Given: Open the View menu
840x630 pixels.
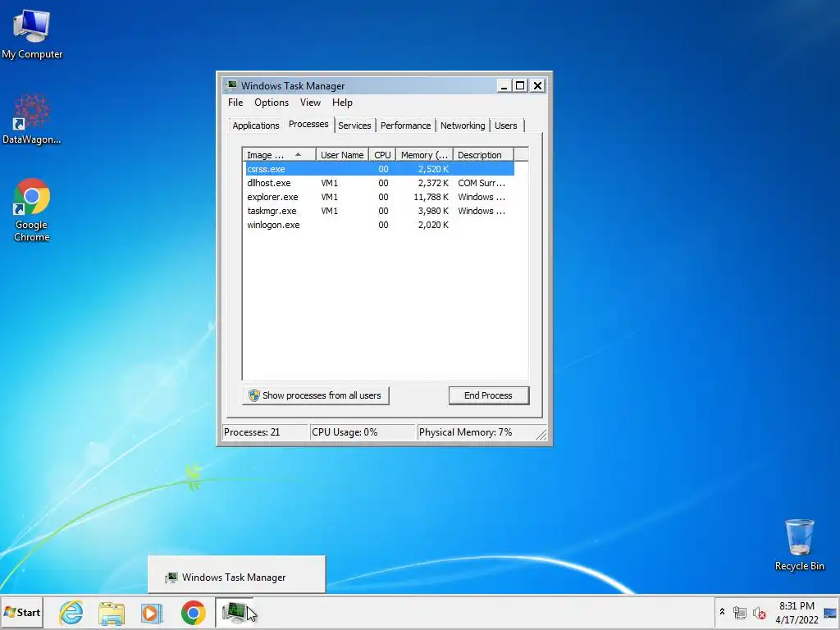Looking at the screenshot, I should click(x=310, y=103).
